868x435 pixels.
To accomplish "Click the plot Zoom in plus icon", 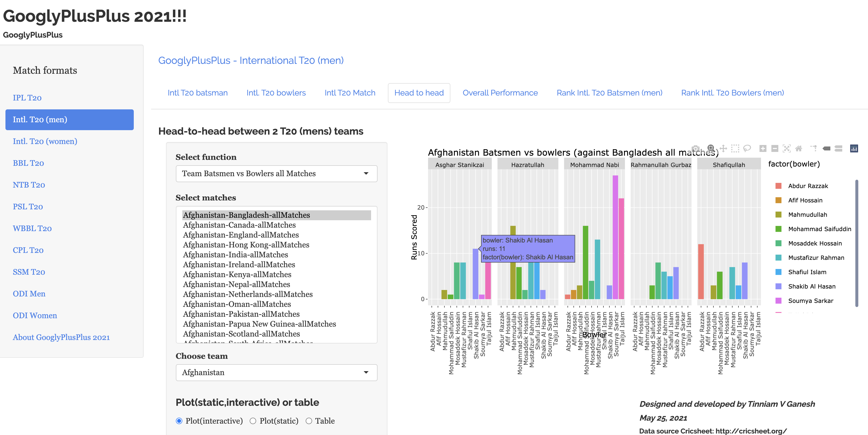I will point(763,148).
